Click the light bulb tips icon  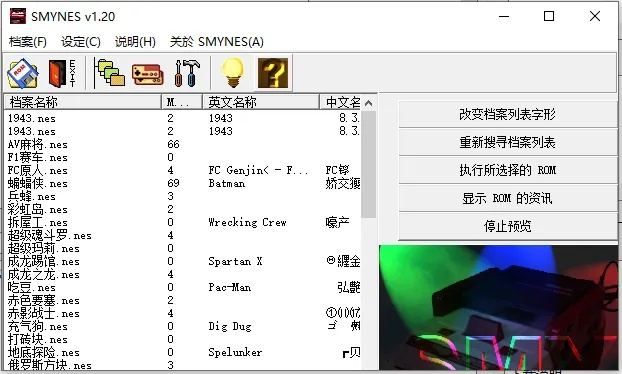233,72
